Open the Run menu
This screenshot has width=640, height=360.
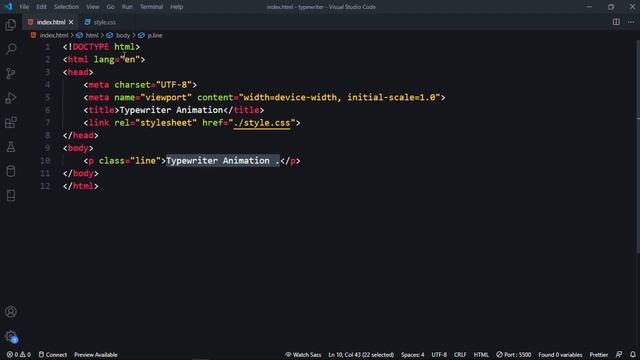coord(127,7)
